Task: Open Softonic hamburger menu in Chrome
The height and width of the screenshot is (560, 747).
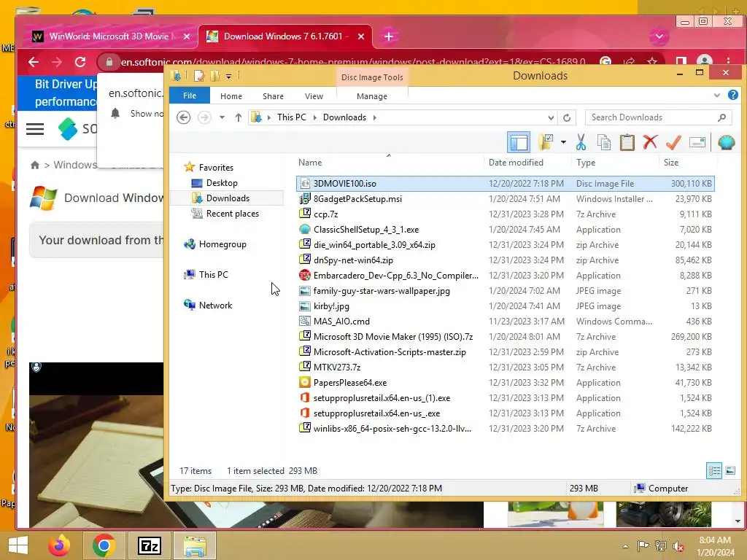Action: pyautogui.click(x=35, y=129)
